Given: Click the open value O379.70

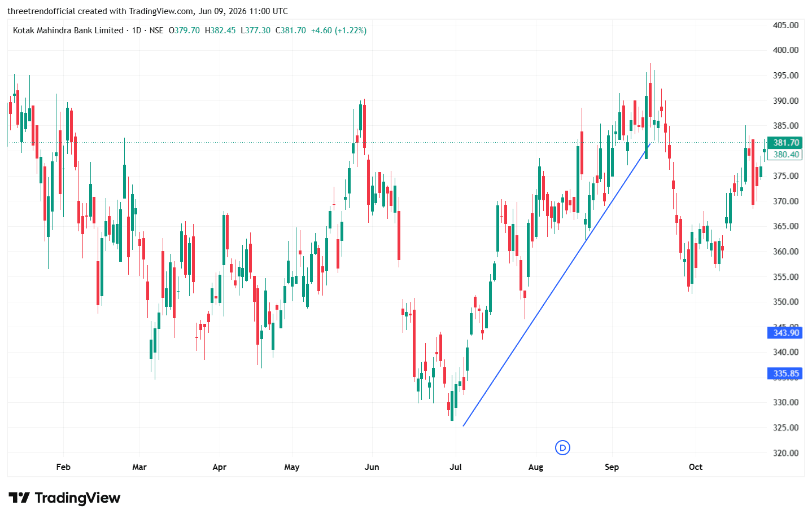Looking at the screenshot, I should [x=184, y=30].
